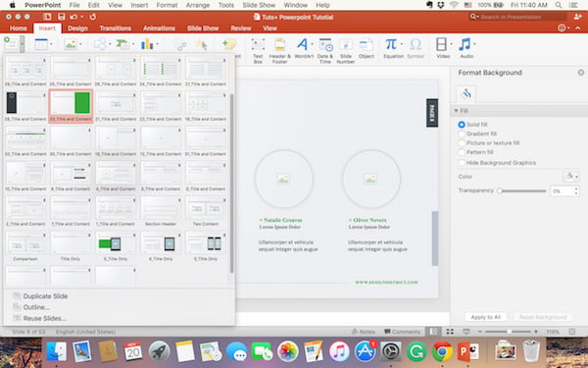Enable Hide Background Graphics checkbox
The height and width of the screenshot is (368, 588).
point(462,163)
